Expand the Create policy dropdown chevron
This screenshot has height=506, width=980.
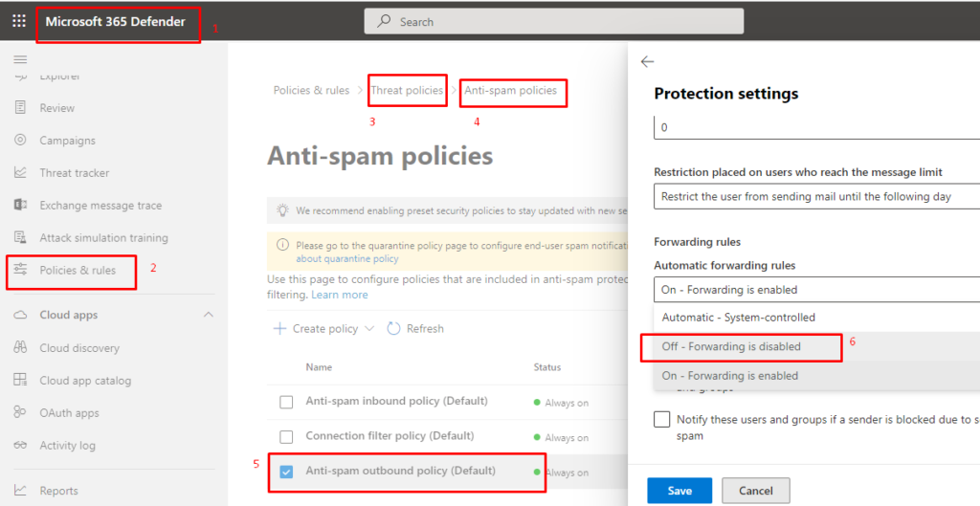click(x=369, y=329)
